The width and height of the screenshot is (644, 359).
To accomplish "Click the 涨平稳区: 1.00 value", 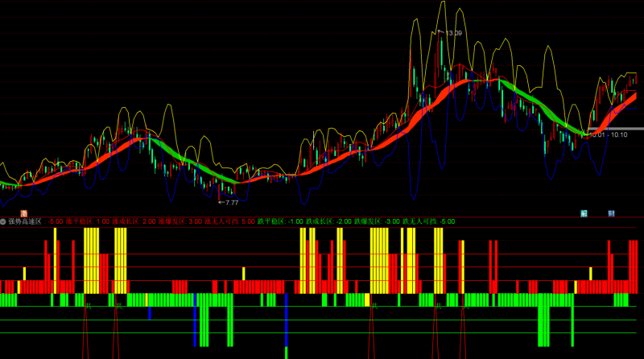I will click(88, 221).
